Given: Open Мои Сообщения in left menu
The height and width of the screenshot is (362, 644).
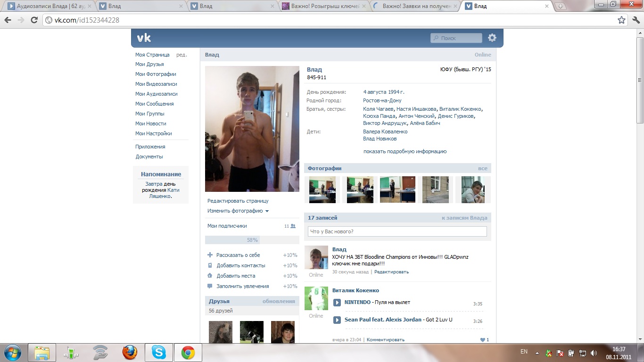Looking at the screenshot, I should click(154, 104).
